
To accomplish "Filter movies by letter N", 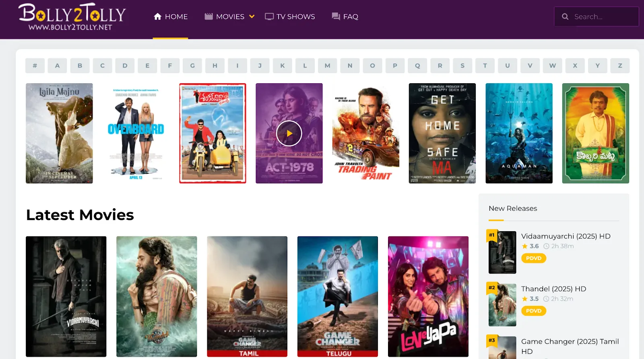I will coord(350,66).
